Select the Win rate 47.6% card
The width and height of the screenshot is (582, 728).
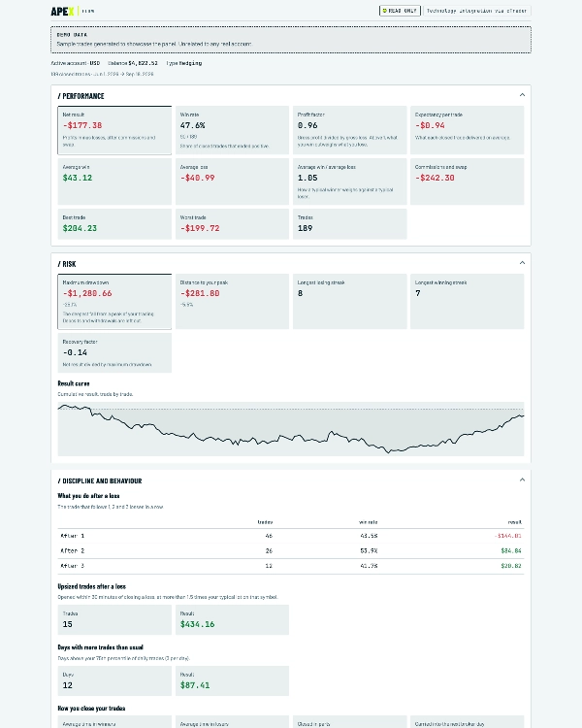tap(232, 130)
